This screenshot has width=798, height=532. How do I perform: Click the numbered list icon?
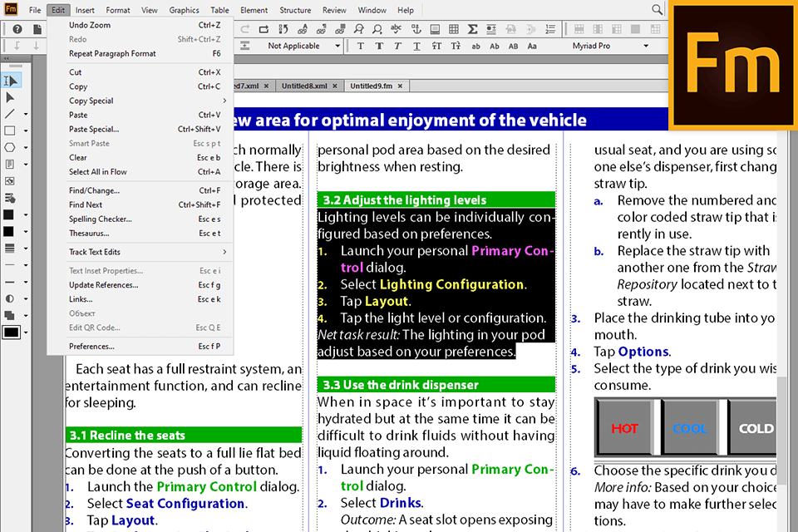[550, 29]
